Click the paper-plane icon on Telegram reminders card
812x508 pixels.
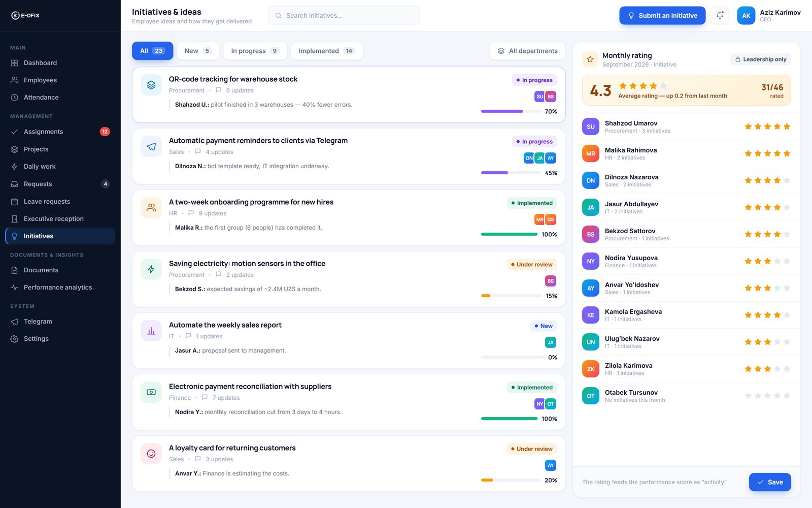point(151,146)
